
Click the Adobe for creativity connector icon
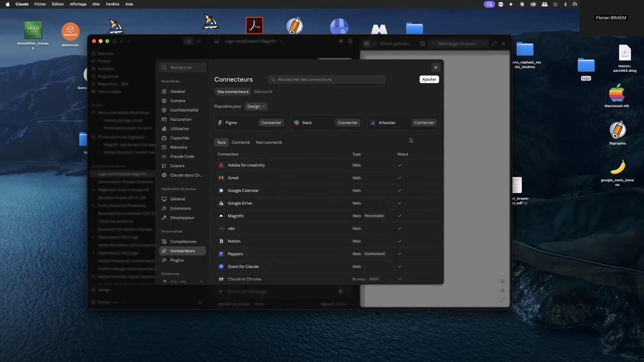221,165
